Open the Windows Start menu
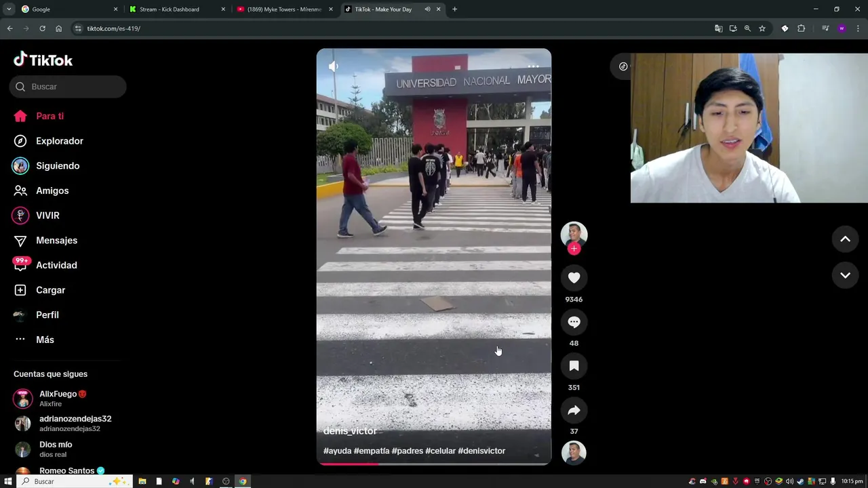The width and height of the screenshot is (868, 488). [x=8, y=481]
